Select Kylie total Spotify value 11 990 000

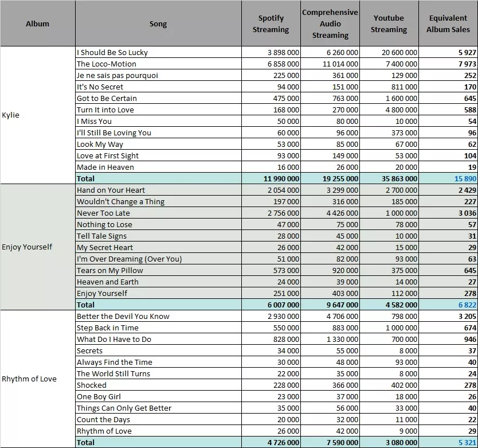(271, 178)
